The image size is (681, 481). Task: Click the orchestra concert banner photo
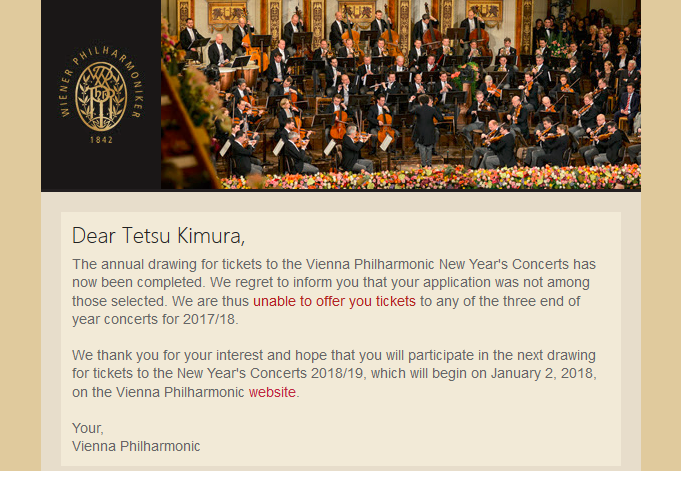(x=400, y=95)
